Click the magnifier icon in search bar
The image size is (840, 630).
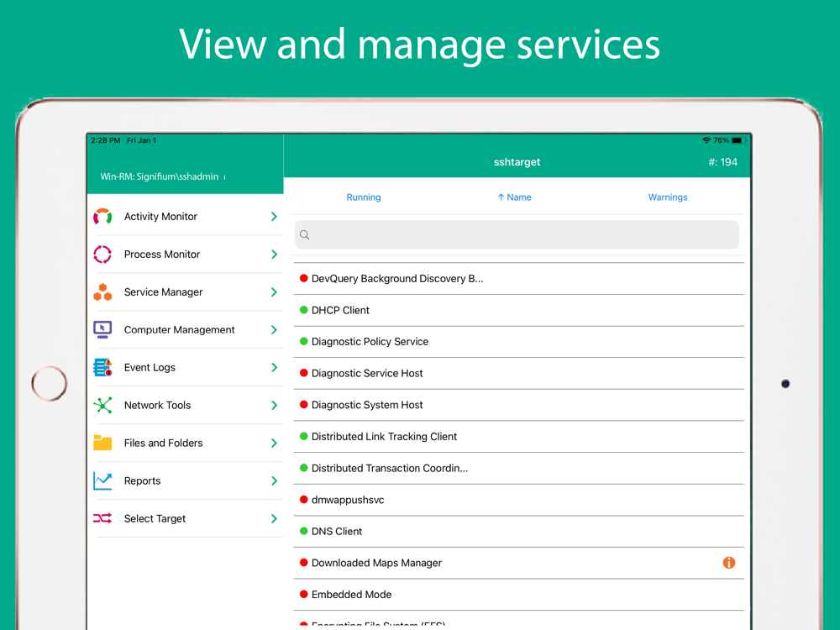[305, 234]
